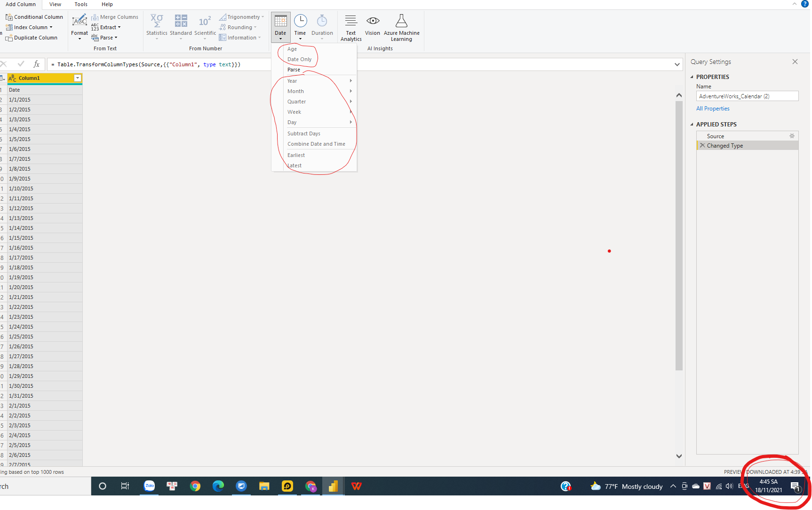Open the Source step settings gear
The image size is (812, 510).
point(792,136)
